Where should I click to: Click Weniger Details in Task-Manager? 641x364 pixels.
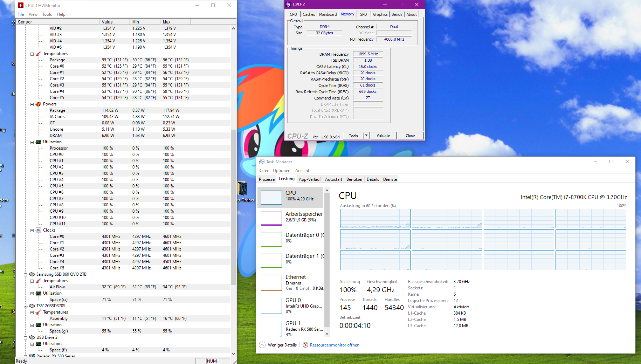tap(278, 345)
